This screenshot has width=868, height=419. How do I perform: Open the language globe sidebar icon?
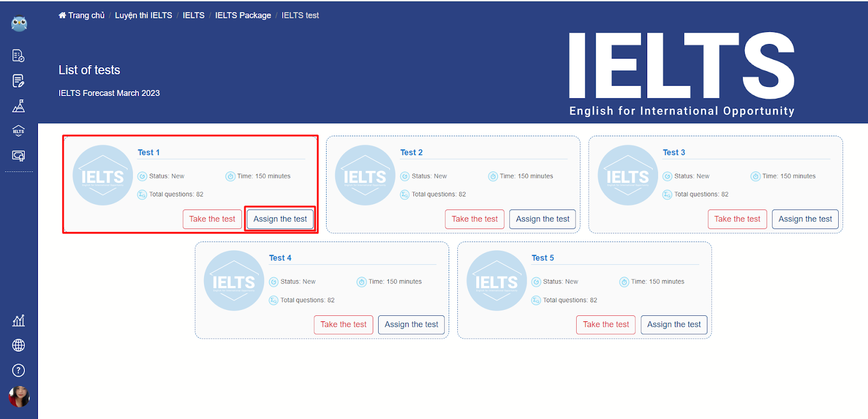(18, 345)
